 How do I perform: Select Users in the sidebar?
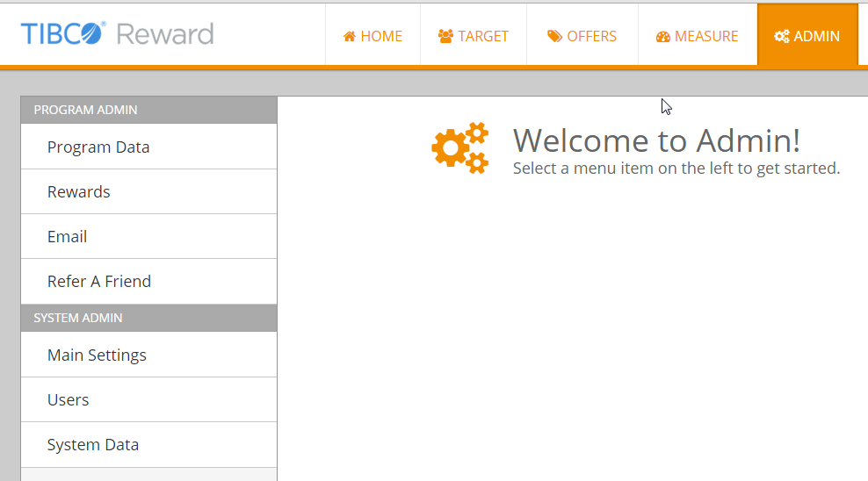148,399
